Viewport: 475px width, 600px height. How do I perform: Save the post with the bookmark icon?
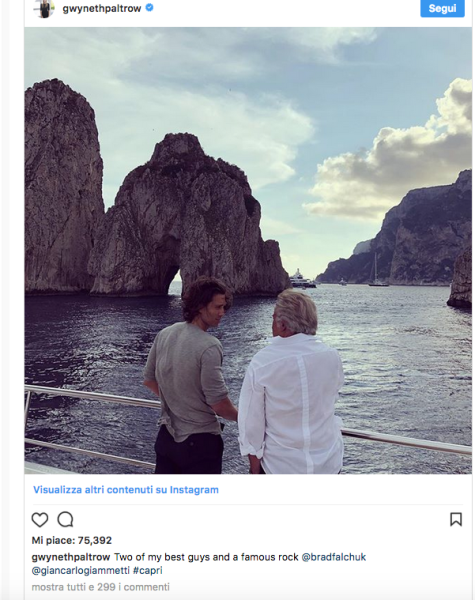coord(456,519)
